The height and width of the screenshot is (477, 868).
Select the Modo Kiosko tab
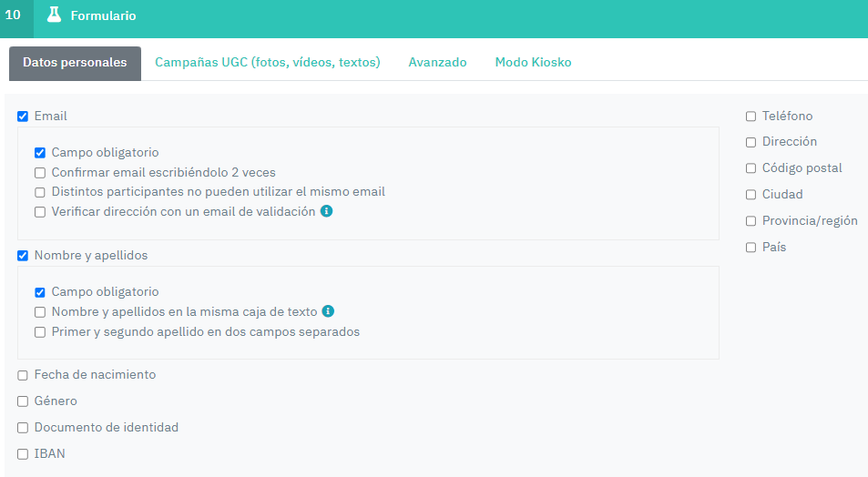(533, 63)
